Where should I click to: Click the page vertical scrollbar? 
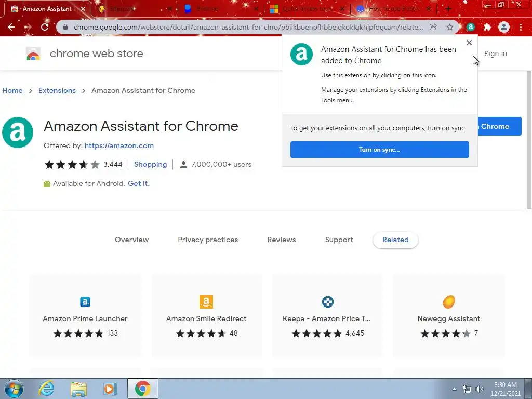[x=529, y=140]
